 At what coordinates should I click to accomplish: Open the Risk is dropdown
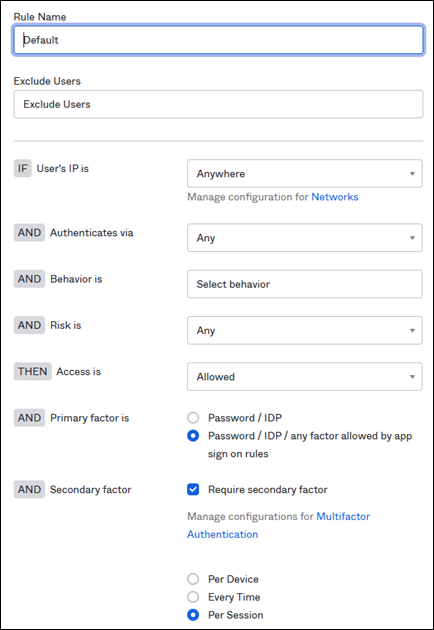305,330
